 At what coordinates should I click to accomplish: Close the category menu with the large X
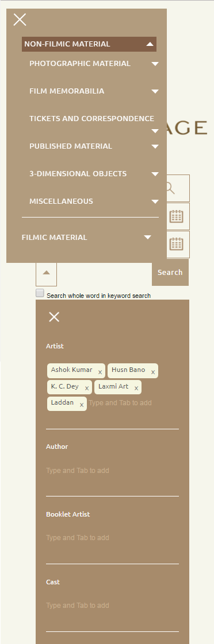click(x=20, y=20)
